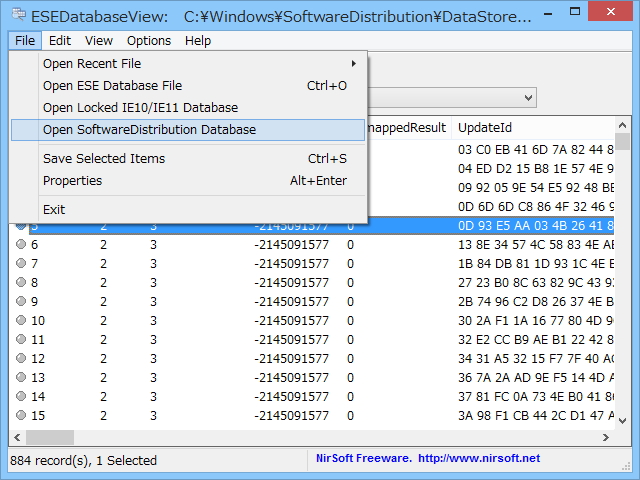Viewport: 640px width, 480px height.
Task: Select UpdateId cell starting 2B 74 96
Action: [536, 302]
